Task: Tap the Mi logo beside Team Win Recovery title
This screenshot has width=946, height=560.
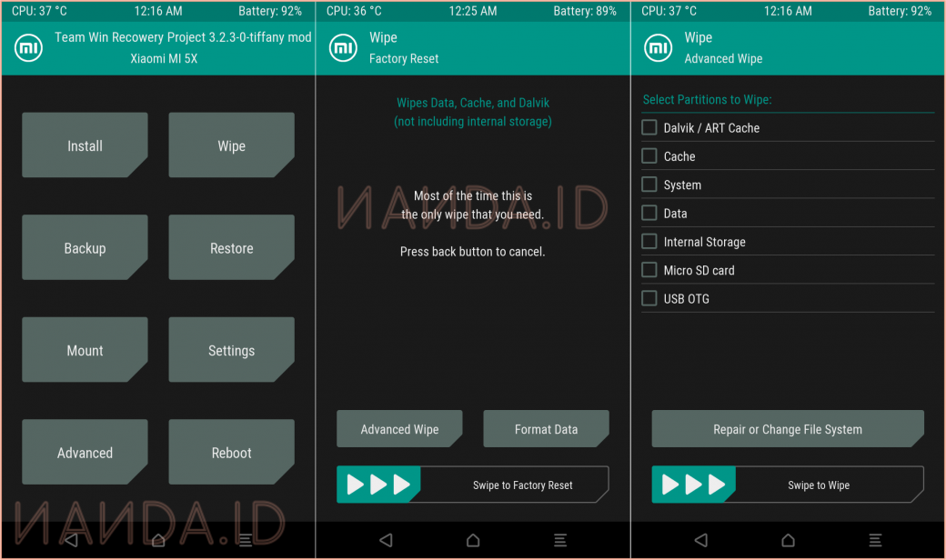Action: [x=28, y=48]
